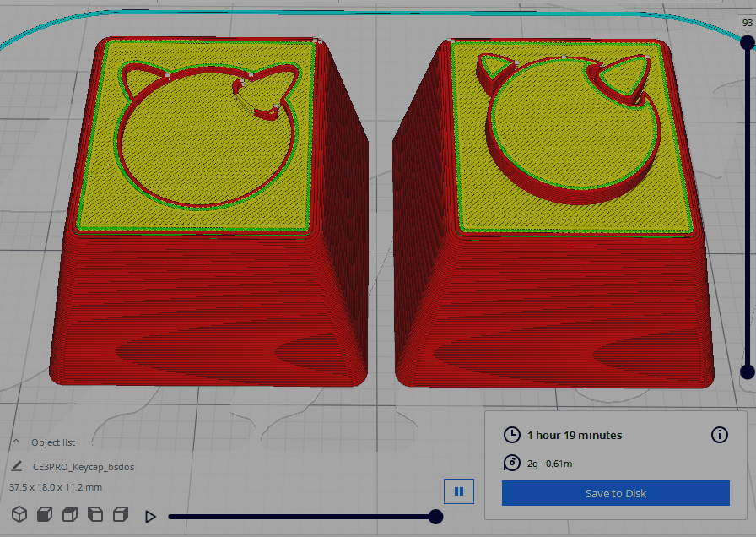756x537 pixels.
Task: Select the top handle of layer slider
Action: (748, 42)
